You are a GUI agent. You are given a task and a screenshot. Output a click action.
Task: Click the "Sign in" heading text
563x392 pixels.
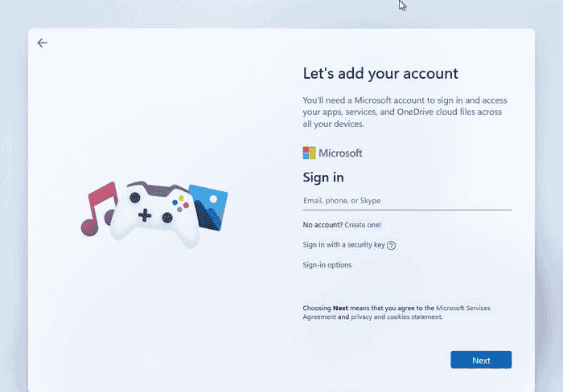323,178
